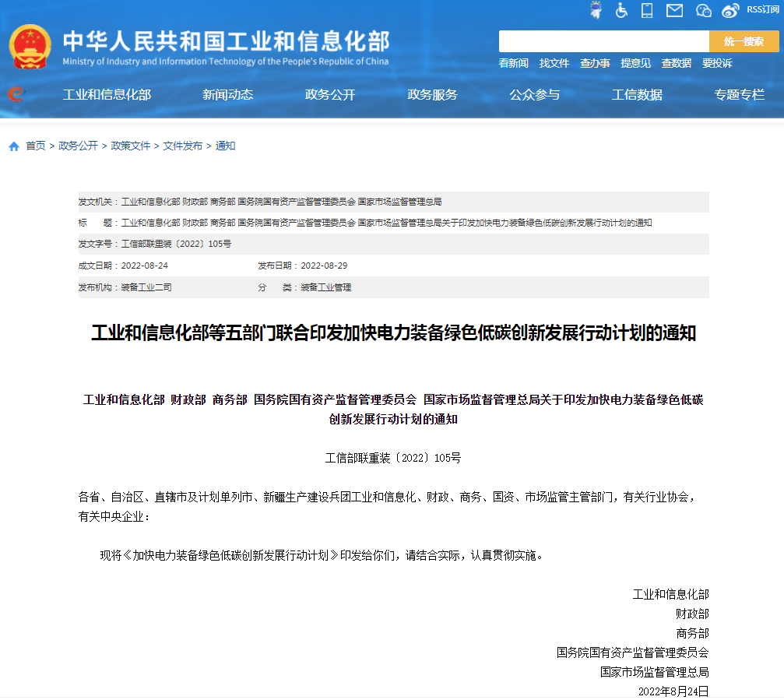Click the 发布机构 value 装备工业二司
784x700 pixels.
(146, 287)
